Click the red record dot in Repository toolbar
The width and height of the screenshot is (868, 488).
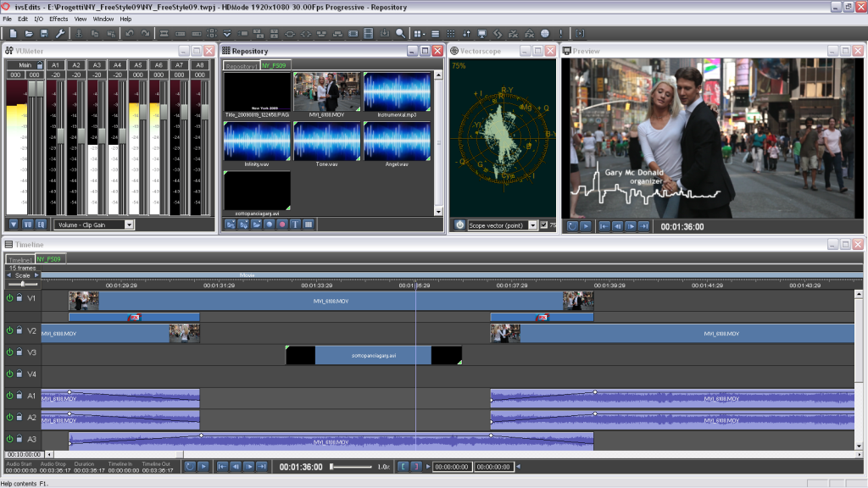[282, 225]
